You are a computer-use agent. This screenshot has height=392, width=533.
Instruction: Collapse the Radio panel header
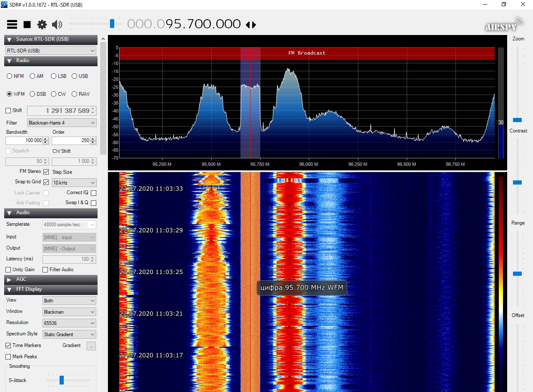(x=51, y=61)
